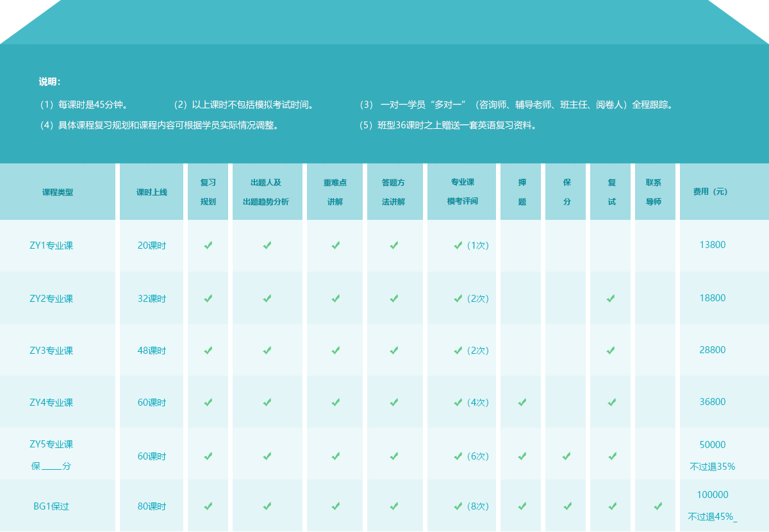Screen dimensions: 769x532
Task: Click the note 每课时是45分钟
Action: pos(85,104)
